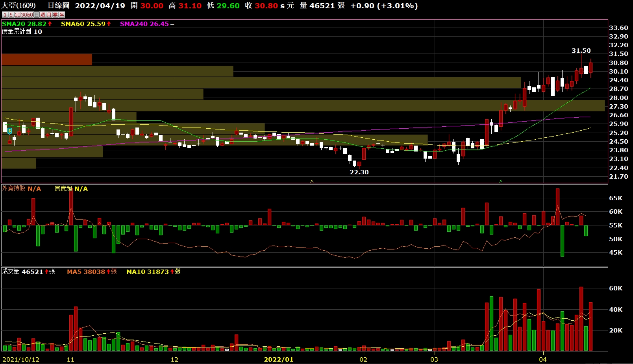Image resolution: width=633 pixels, height=364 pixels.
Task: Click the stock name 大亞(1609)
Action: point(19,6)
